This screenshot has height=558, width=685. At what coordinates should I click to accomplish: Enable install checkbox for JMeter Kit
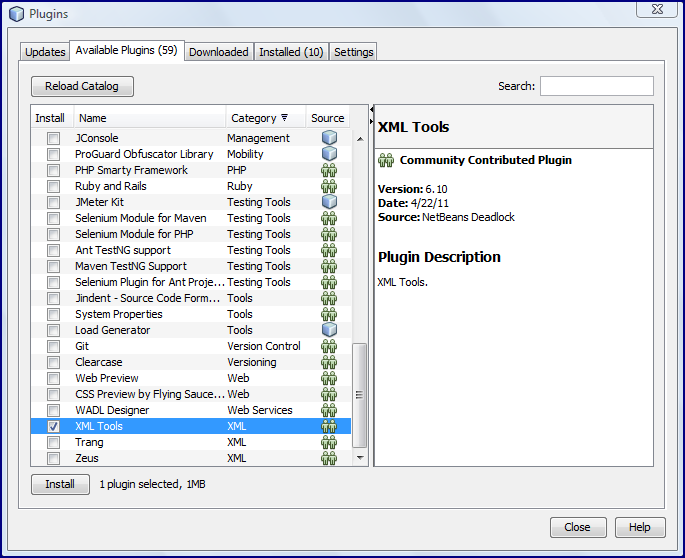coord(53,202)
